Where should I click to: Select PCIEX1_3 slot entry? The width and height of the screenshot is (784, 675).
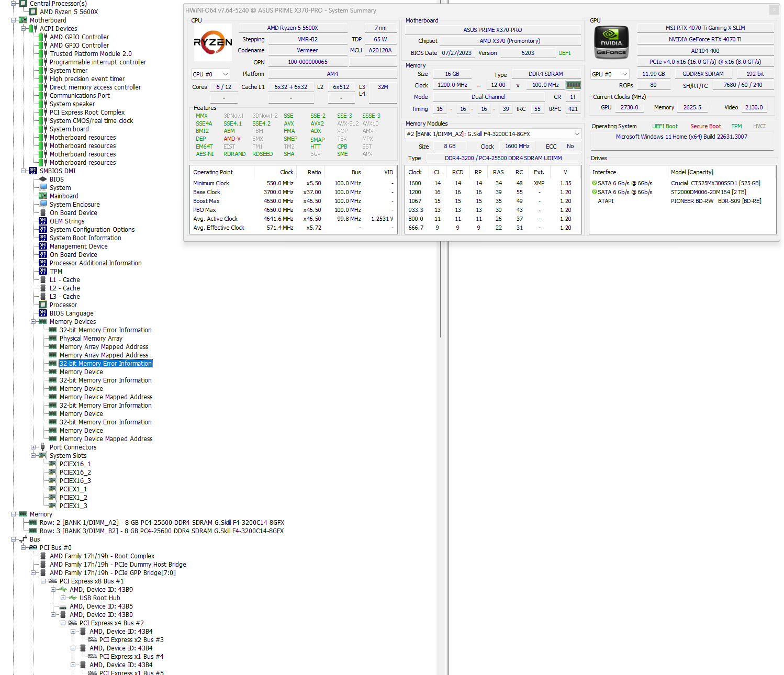(73, 505)
